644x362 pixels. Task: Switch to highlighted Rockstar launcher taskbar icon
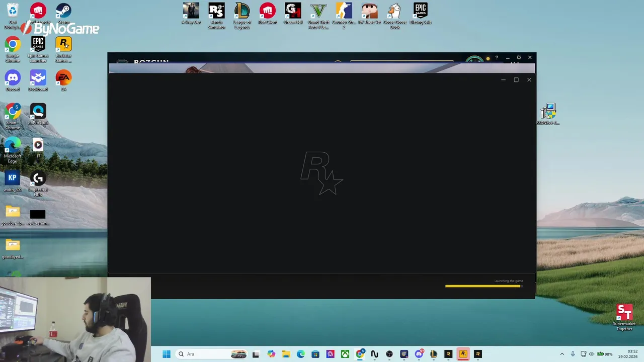(x=463, y=354)
